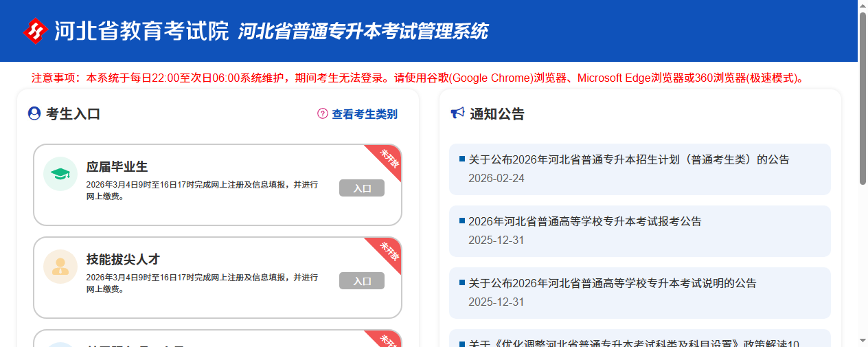Click the Hebei Education Examinations Authority logo
The width and height of the screenshot is (868, 347).
[x=35, y=31]
